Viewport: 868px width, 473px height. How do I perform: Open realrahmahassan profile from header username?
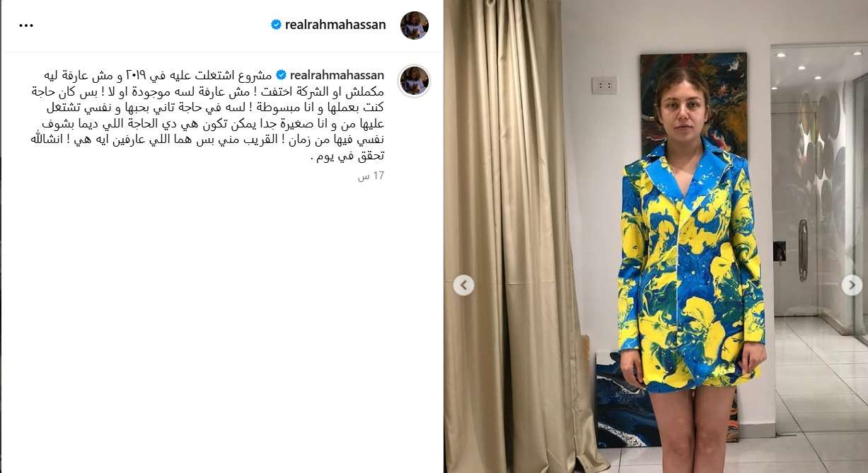336,25
